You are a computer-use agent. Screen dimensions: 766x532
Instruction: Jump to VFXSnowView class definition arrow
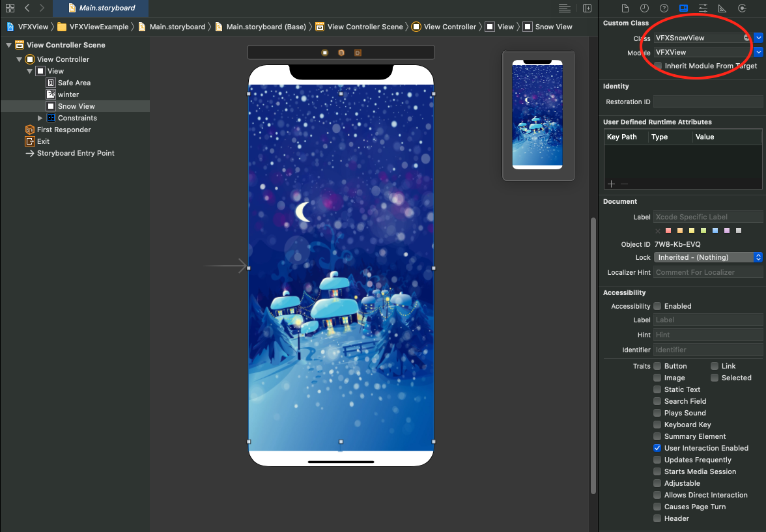pyautogui.click(x=746, y=38)
